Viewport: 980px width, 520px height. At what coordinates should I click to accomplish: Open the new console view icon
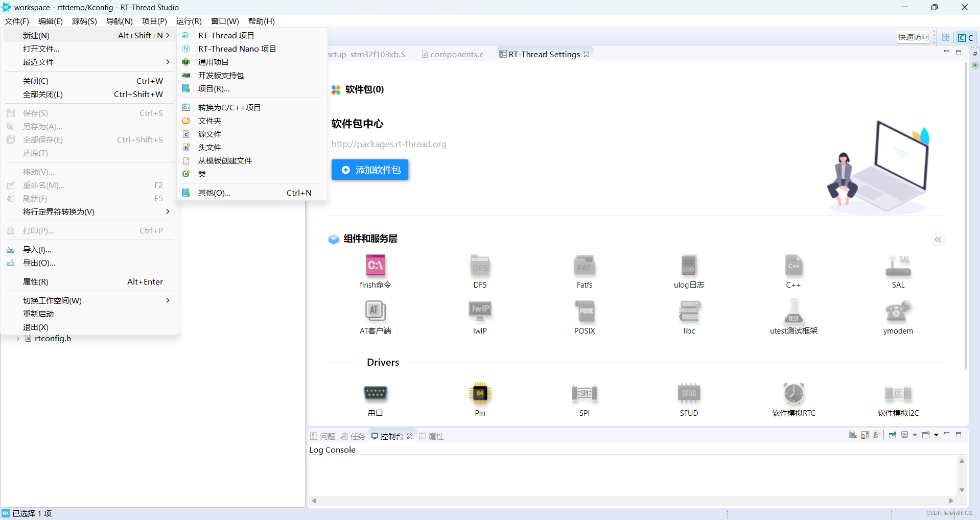[x=926, y=435]
